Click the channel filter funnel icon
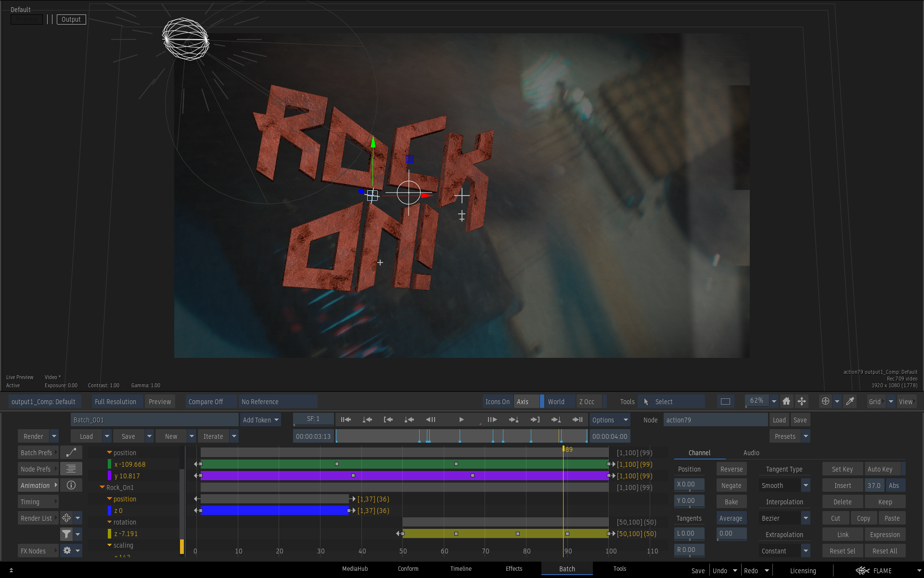The width and height of the screenshot is (924, 578). [x=66, y=534]
